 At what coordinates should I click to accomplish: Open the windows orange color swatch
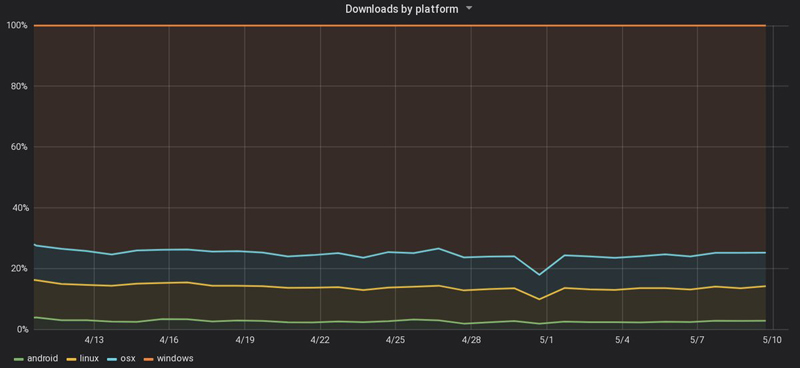(148, 359)
